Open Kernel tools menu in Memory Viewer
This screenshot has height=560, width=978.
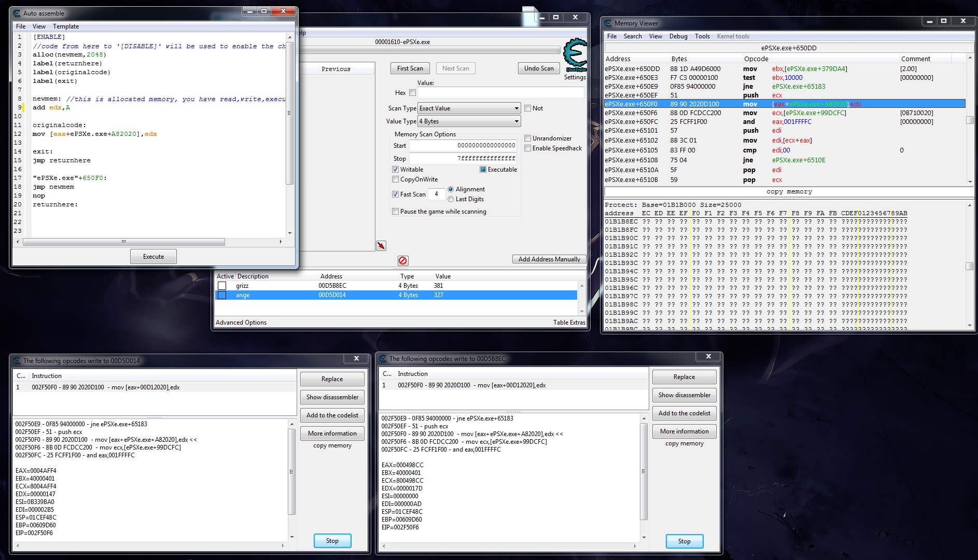733,36
